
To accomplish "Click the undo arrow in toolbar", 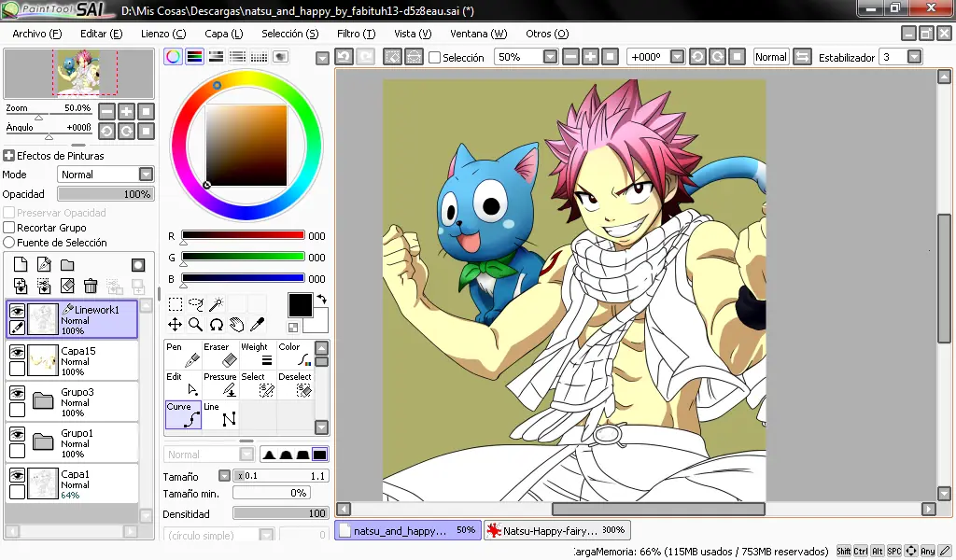I will [x=344, y=57].
